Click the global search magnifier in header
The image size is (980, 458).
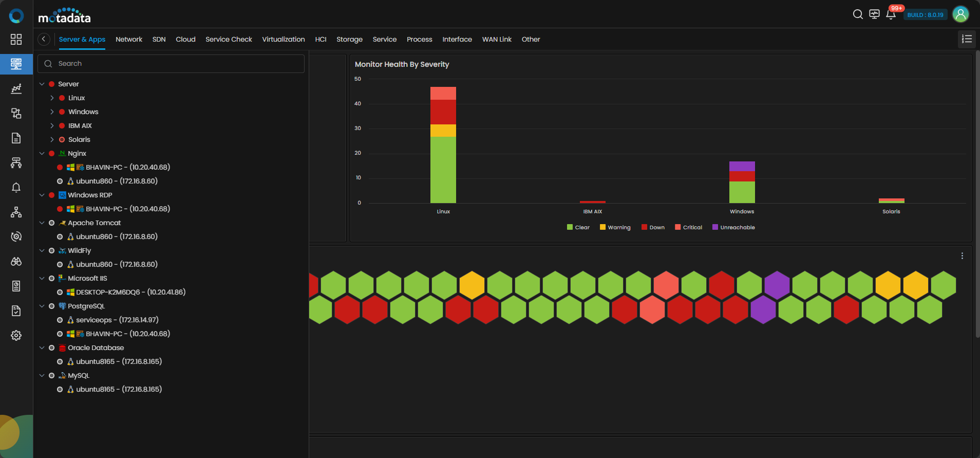[x=858, y=14]
